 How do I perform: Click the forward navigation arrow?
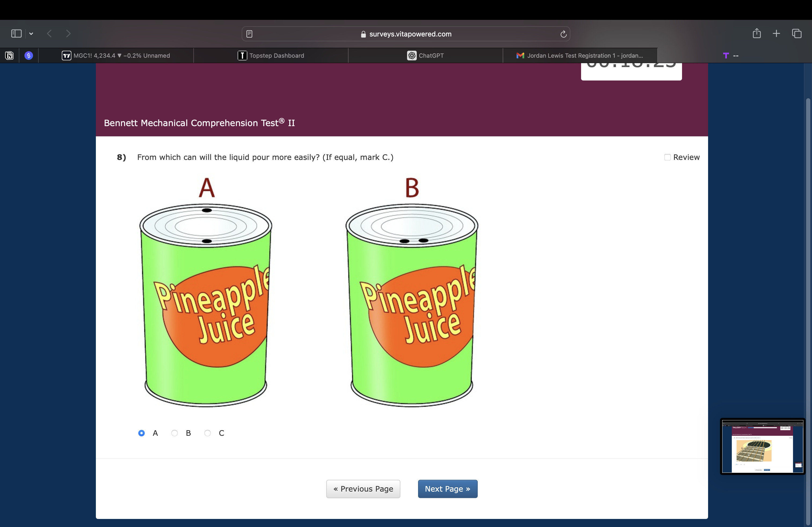pos(68,33)
